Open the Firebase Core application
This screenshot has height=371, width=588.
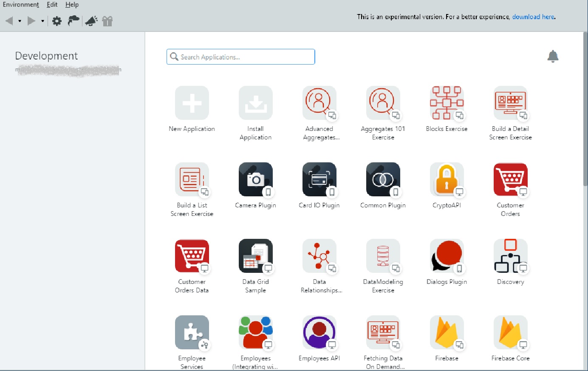point(510,332)
